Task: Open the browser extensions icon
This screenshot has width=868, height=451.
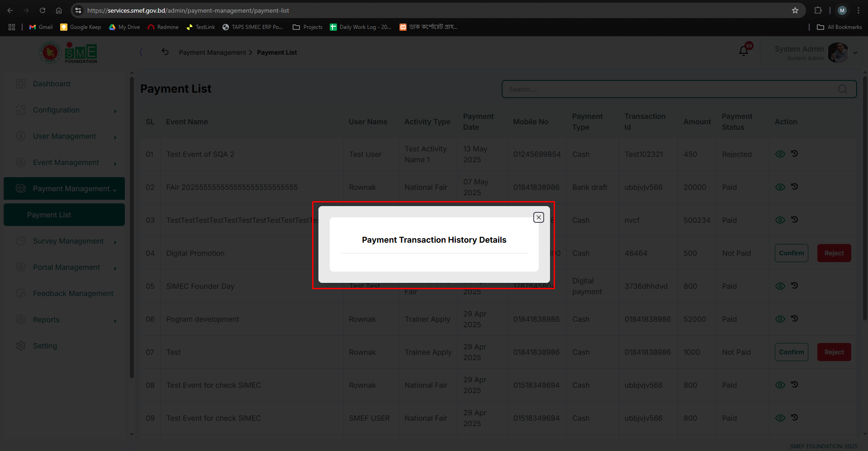Action: click(x=818, y=10)
